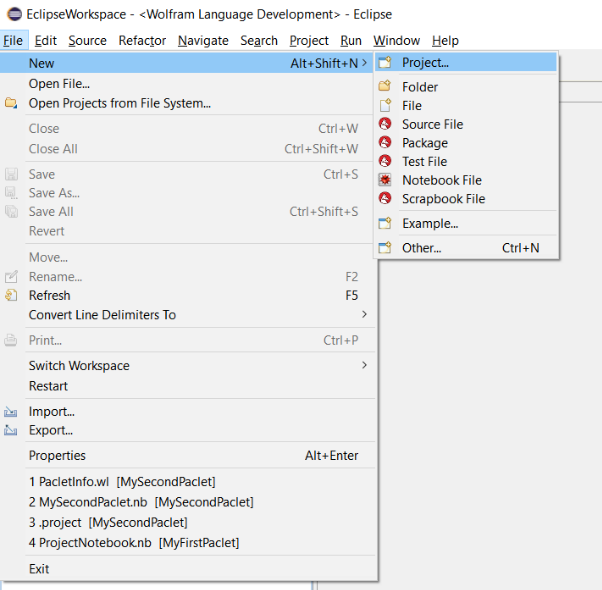Choose Open Projects from File System

click(x=119, y=103)
